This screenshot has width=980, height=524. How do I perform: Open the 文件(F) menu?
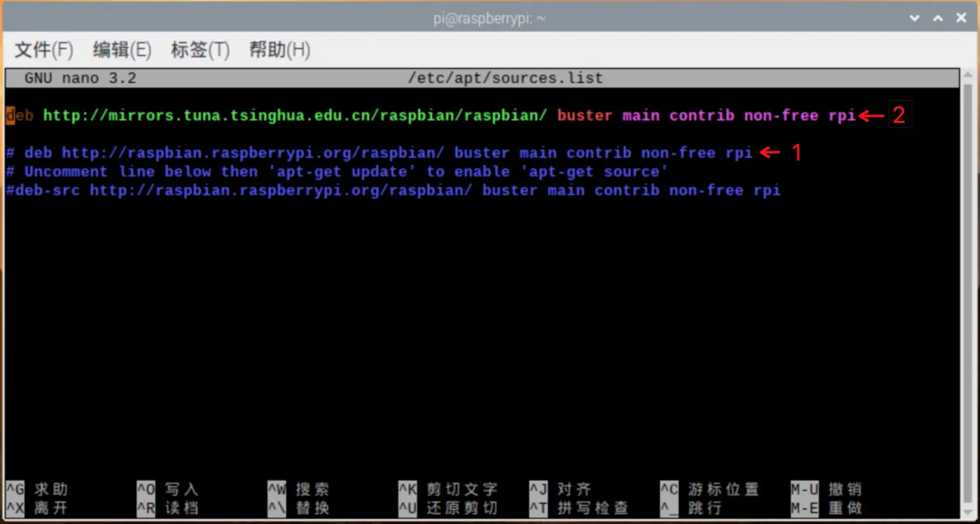[x=44, y=50]
